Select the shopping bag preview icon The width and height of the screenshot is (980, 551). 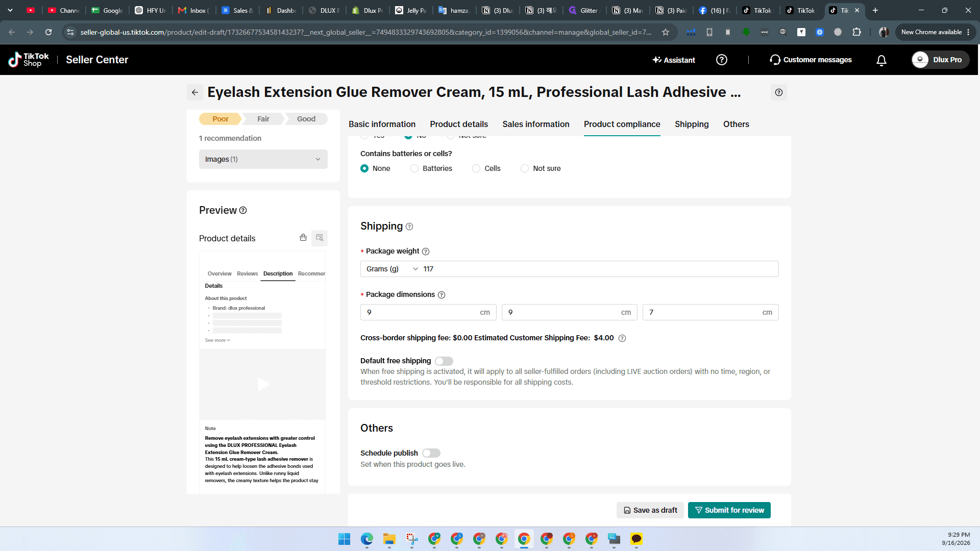point(303,238)
